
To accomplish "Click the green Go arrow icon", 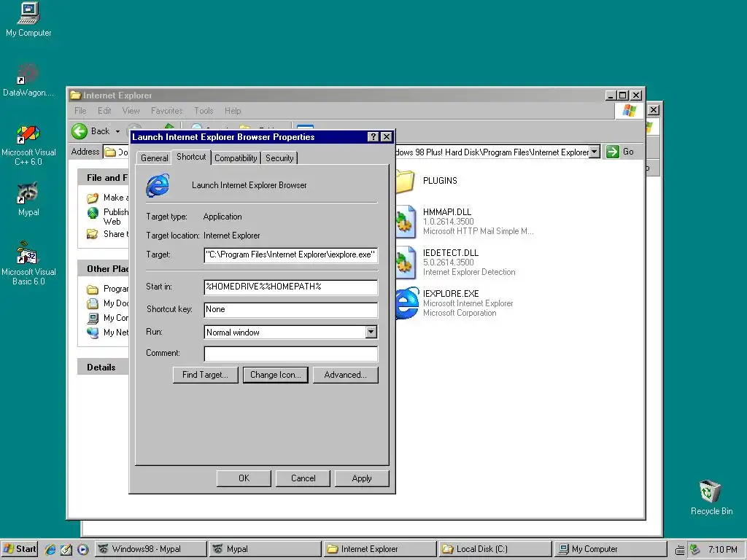I will (612, 152).
